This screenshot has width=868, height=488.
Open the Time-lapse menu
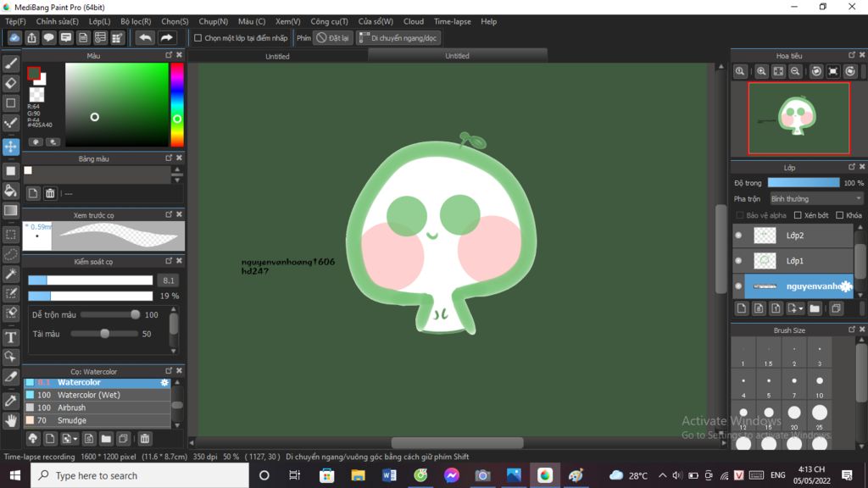[x=453, y=21]
